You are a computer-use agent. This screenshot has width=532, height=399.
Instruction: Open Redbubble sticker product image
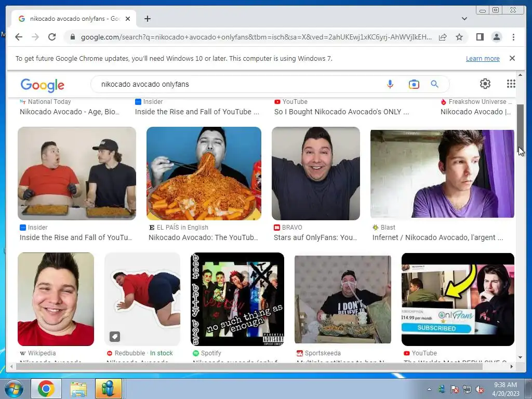(142, 299)
